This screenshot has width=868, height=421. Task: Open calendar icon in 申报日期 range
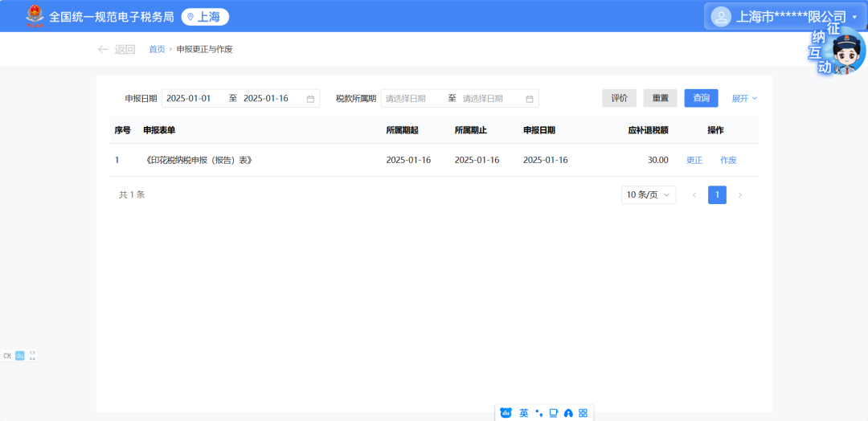(x=310, y=99)
